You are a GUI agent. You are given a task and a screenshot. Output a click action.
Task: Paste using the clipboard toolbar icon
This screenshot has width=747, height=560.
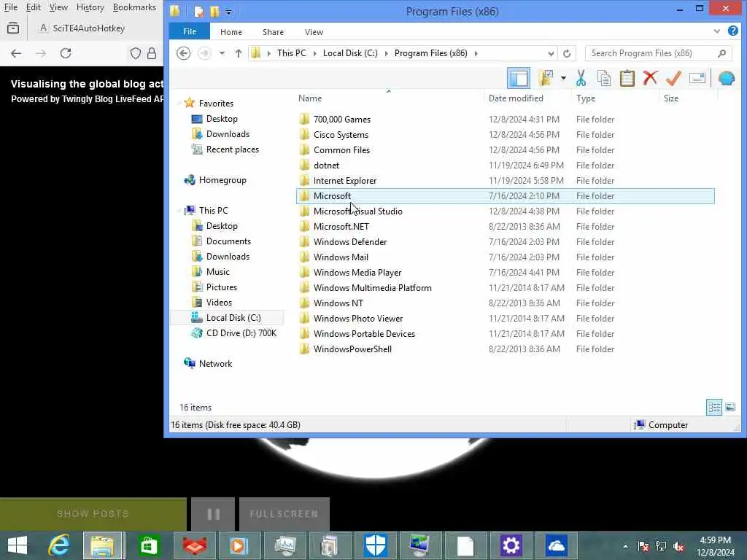pos(627,78)
